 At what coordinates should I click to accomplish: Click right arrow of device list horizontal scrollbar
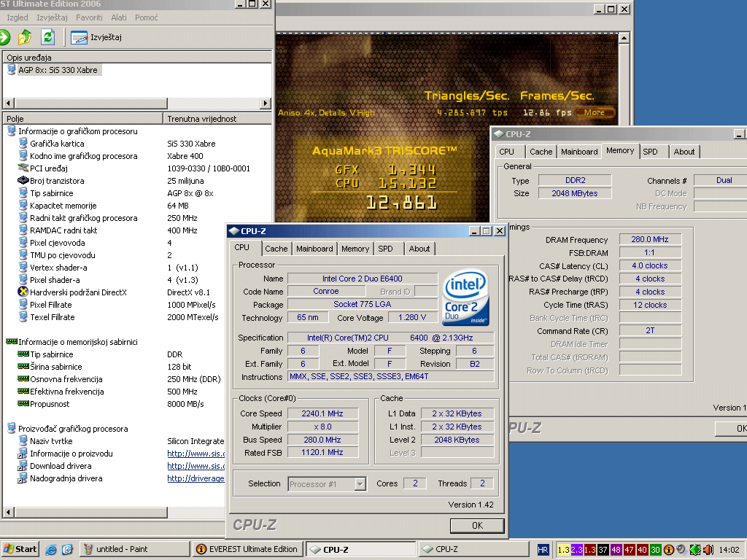(x=266, y=103)
